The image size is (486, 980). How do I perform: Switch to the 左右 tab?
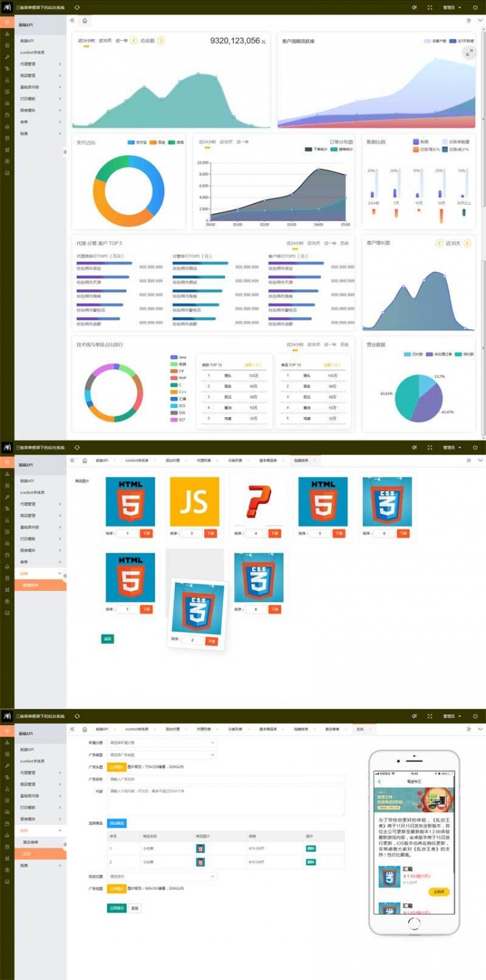pos(360,730)
